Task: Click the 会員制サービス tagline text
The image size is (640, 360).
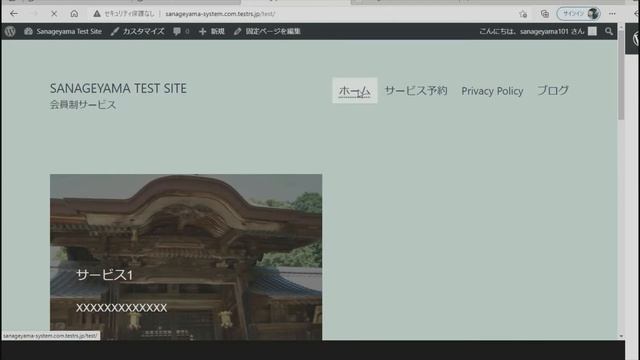Action: [x=83, y=105]
